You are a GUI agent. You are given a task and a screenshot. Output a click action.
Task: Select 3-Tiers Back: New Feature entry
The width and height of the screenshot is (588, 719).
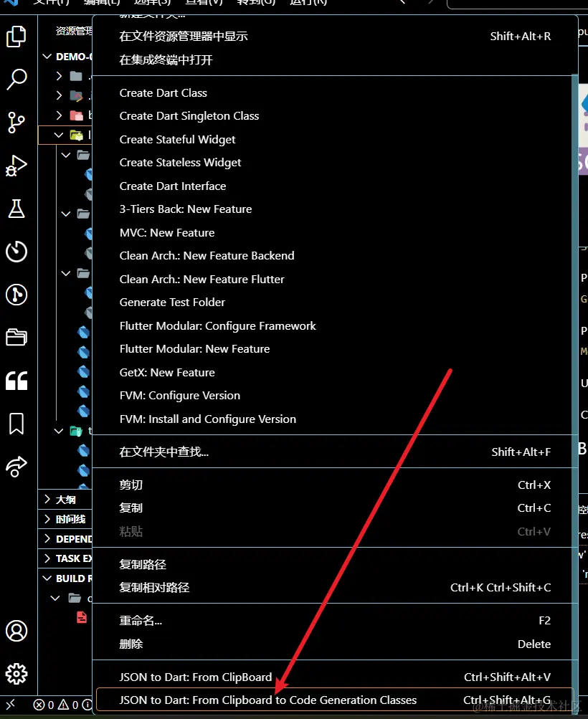[335, 209]
